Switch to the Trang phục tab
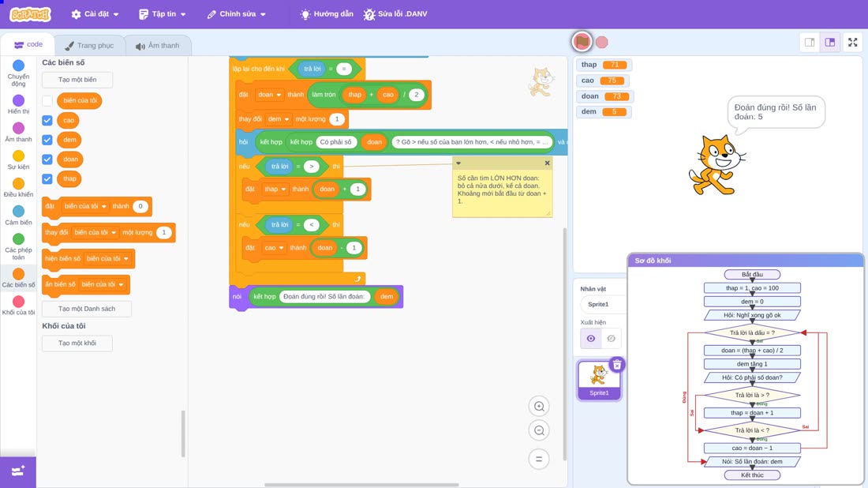The width and height of the screenshot is (868, 488). tap(89, 46)
